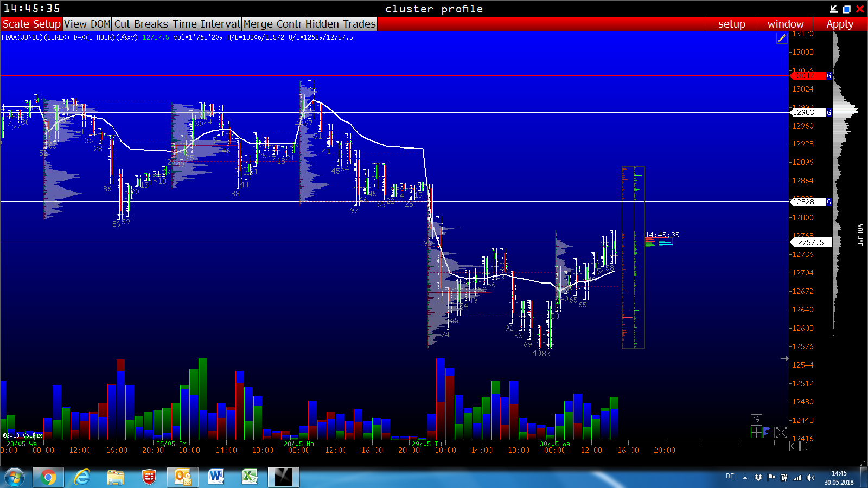Click the left arrow below the price scale

(795, 446)
